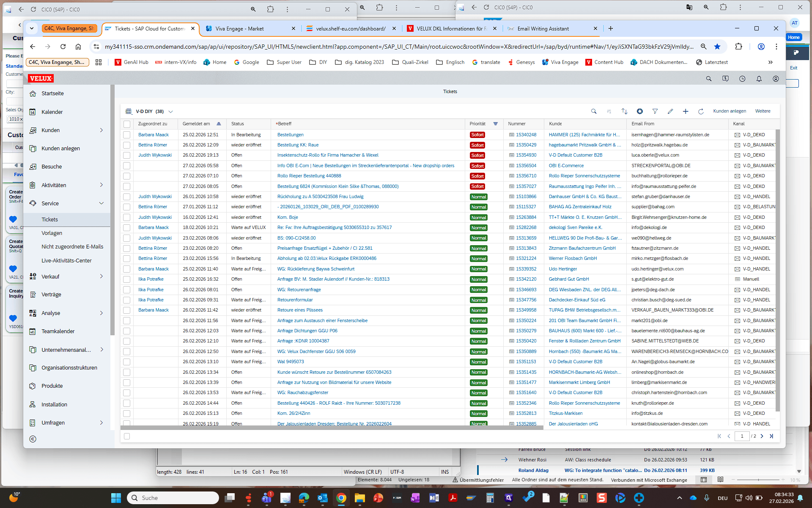Click the blue circular settings icon in ticket toolbar
Screen dimensions: 812x508
pos(640,111)
